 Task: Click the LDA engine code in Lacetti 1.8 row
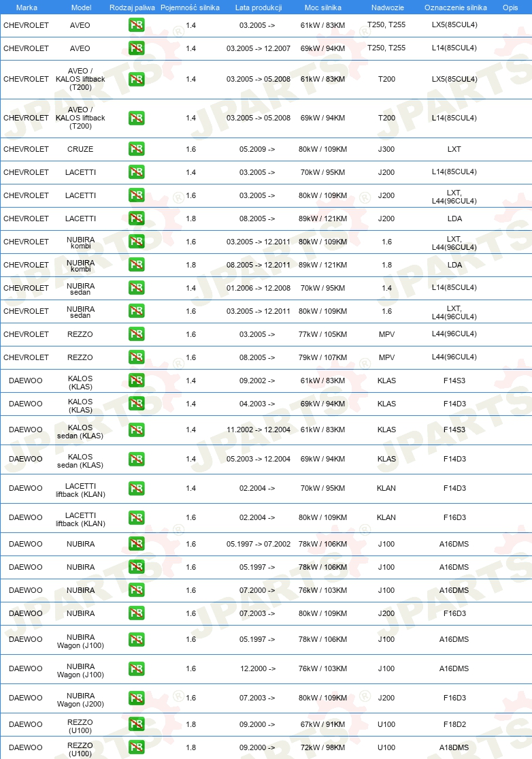point(454,219)
